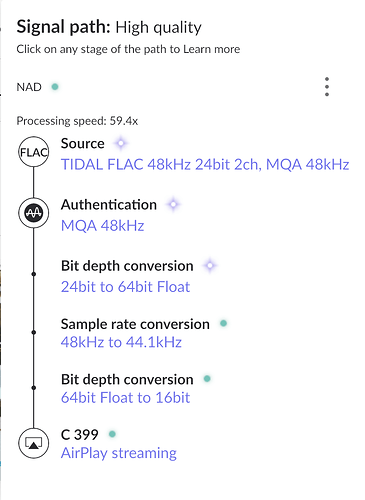
Task: Click the sparkle beside first Bit depth conversion
Action: tap(210, 266)
